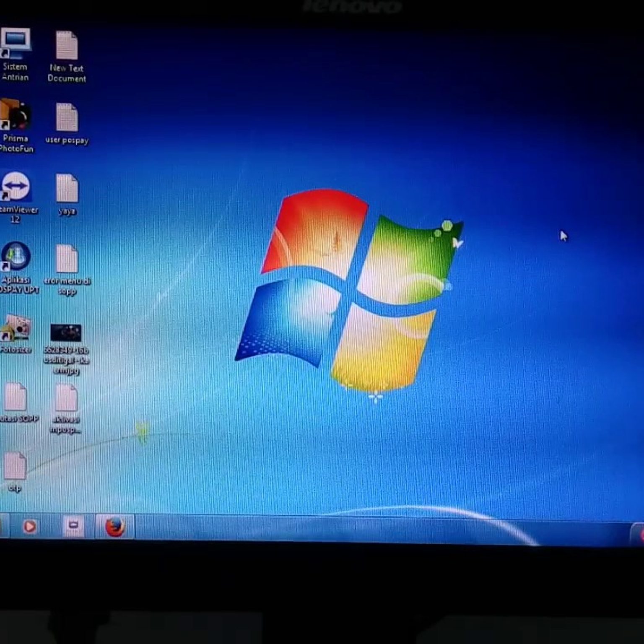This screenshot has height=644, width=644.
Task: Click Windows Media Player in taskbar
Action: click(x=29, y=526)
